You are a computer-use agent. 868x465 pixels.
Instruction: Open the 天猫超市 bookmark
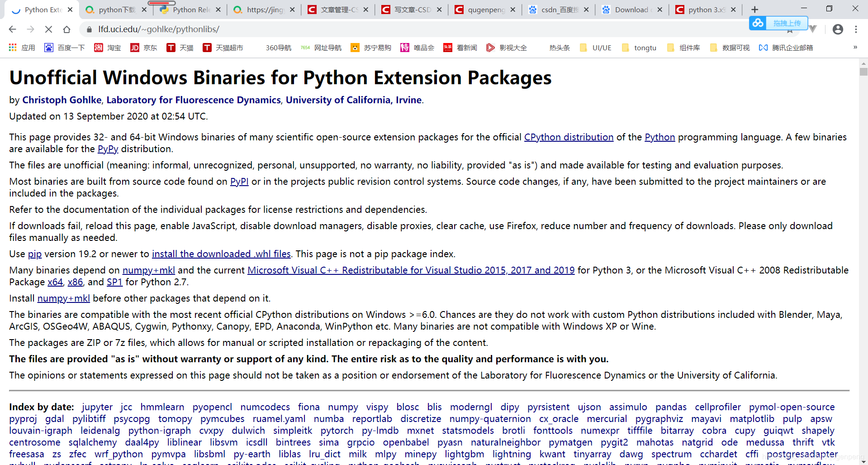(x=223, y=48)
